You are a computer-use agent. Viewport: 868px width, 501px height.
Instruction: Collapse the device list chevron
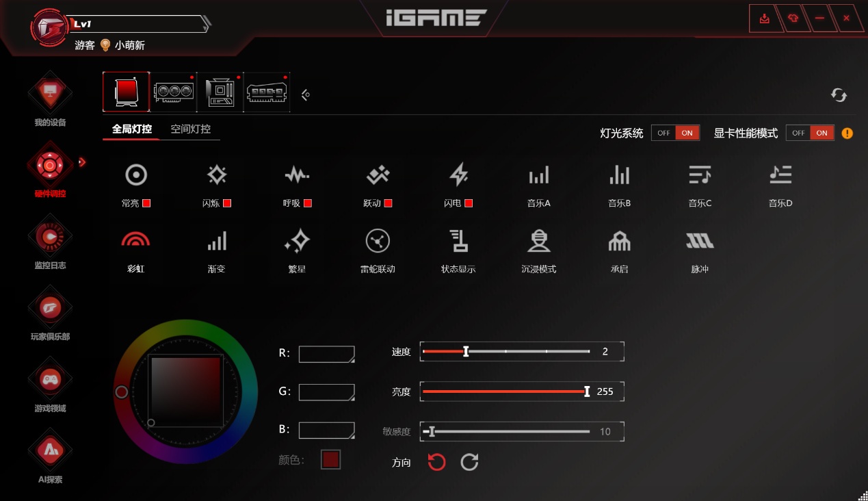(x=306, y=95)
